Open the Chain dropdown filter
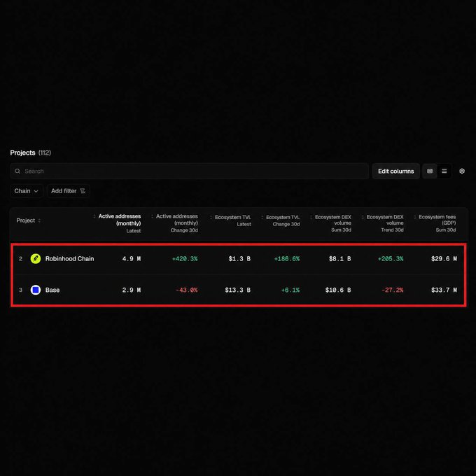The height and width of the screenshot is (476, 476). (x=27, y=191)
